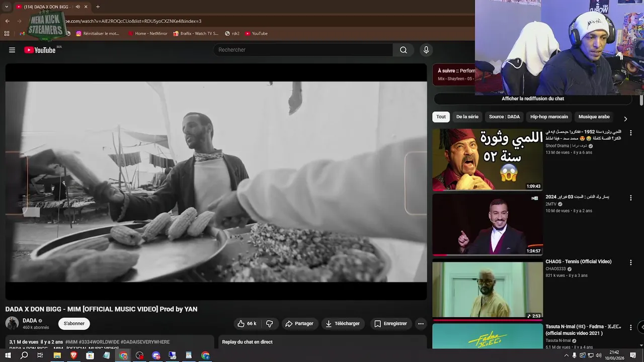The width and height of the screenshot is (644, 362).
Task: Open tab search dropdown arrow
Action: 7,7
